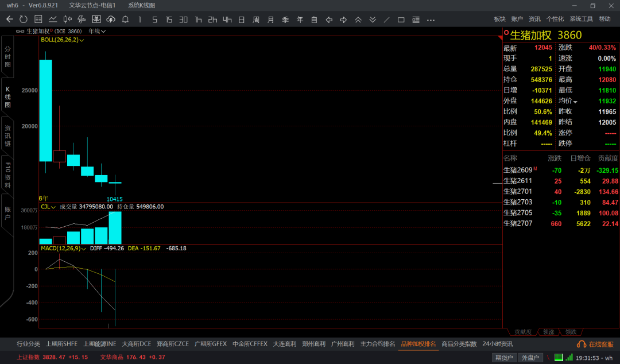The image size is (620, 364).
Task: Select the 2h period
Action: pyautogui.click(x=213, y=20)
